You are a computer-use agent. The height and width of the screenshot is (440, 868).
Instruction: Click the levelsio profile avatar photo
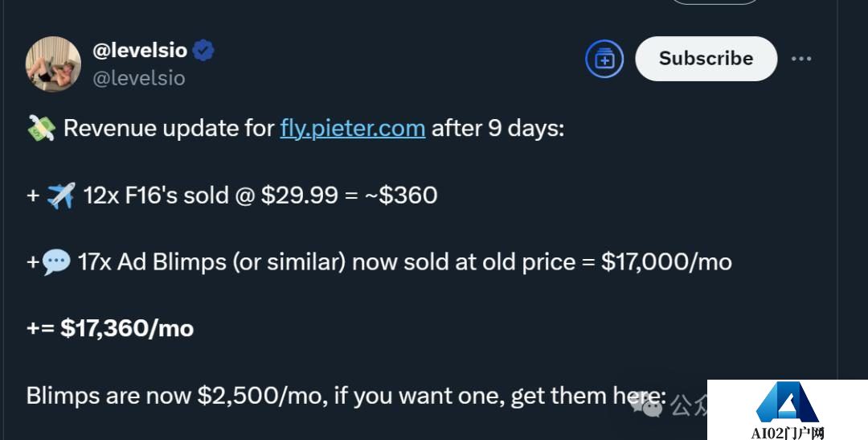pos(53,64)
